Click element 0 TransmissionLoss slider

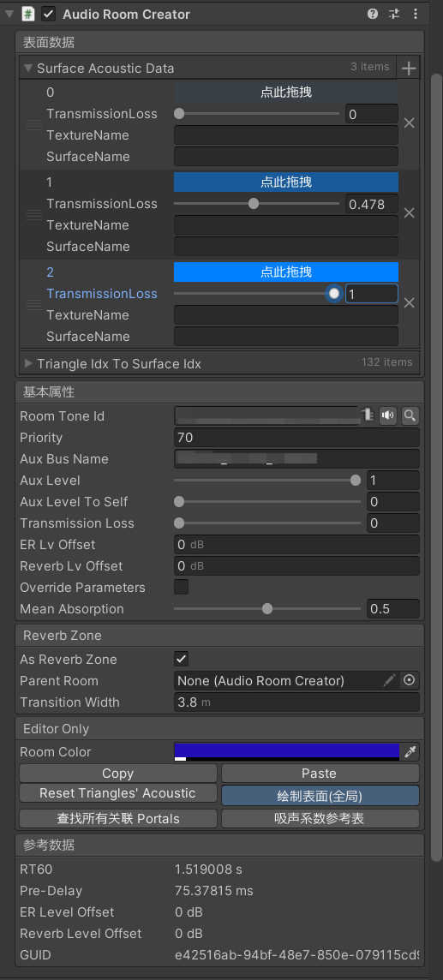coord(257,114)
